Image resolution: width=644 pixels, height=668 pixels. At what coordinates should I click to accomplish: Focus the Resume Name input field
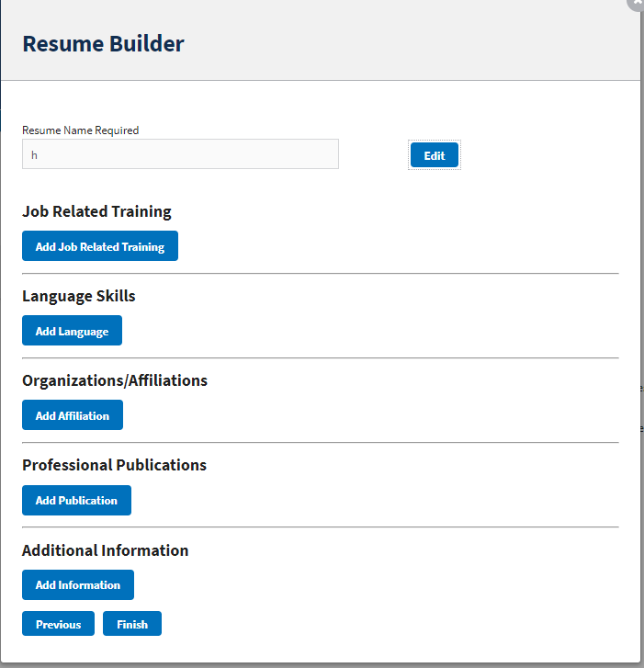180,153
